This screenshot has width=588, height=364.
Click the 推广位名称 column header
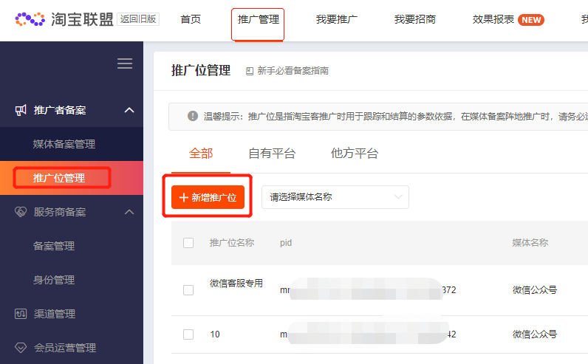232,243
